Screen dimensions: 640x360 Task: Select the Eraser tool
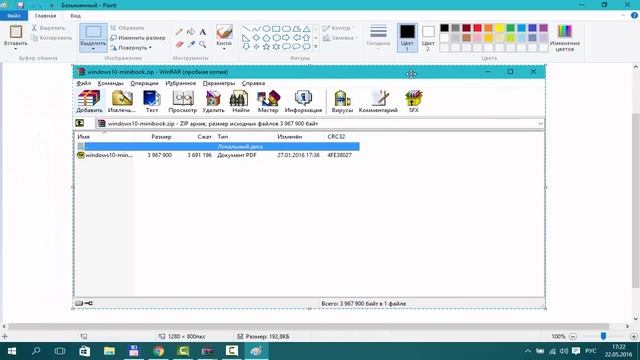pos(179,44)
